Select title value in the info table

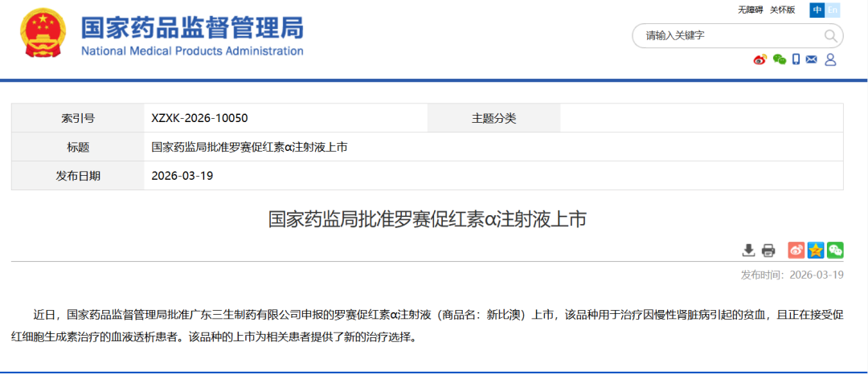pyautogui.click(x=250, y=147)
